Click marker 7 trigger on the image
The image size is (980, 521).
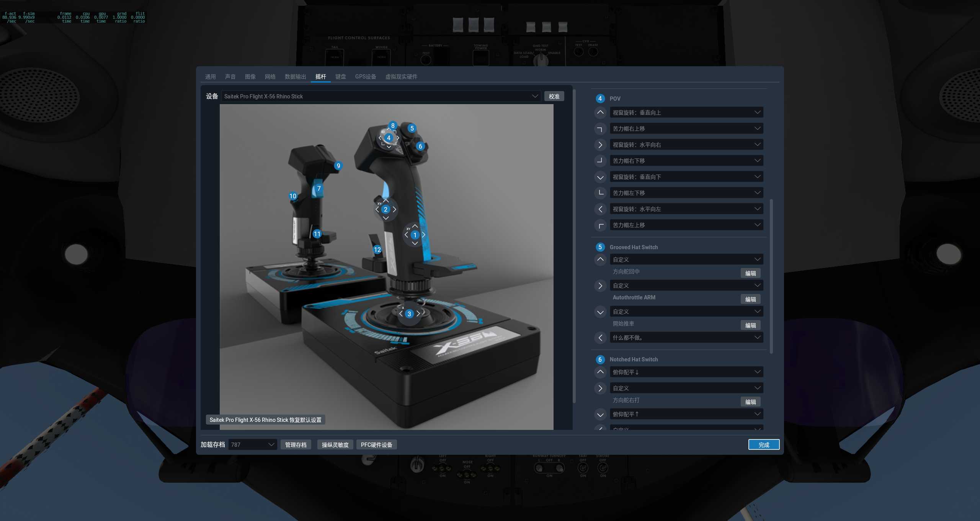click(x=319, y=188)
